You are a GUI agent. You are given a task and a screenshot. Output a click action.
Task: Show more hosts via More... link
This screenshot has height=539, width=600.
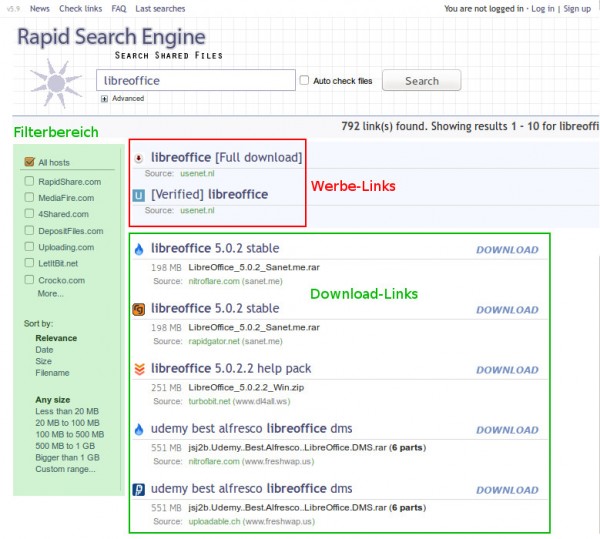(x=51, y=294)
